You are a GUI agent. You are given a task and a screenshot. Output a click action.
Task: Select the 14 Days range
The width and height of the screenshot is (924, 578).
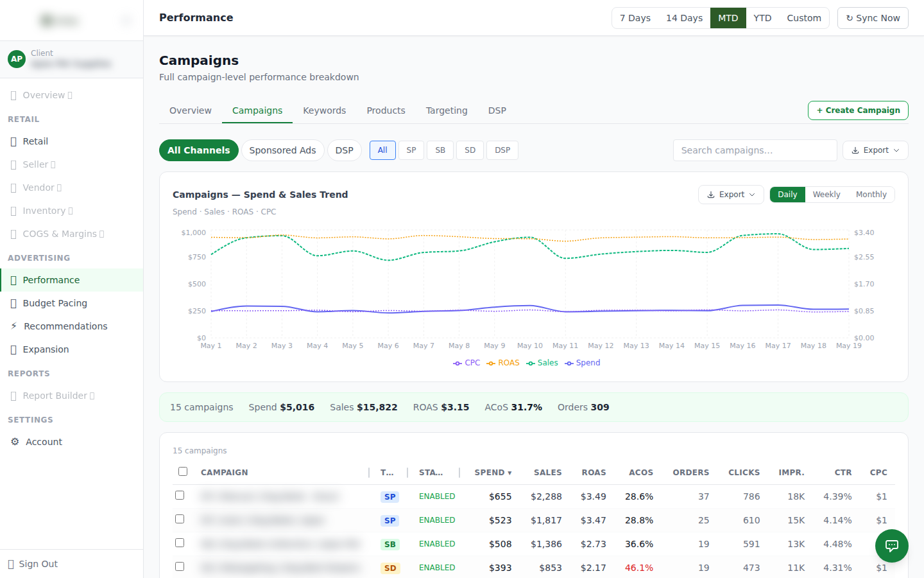[684, 18]
